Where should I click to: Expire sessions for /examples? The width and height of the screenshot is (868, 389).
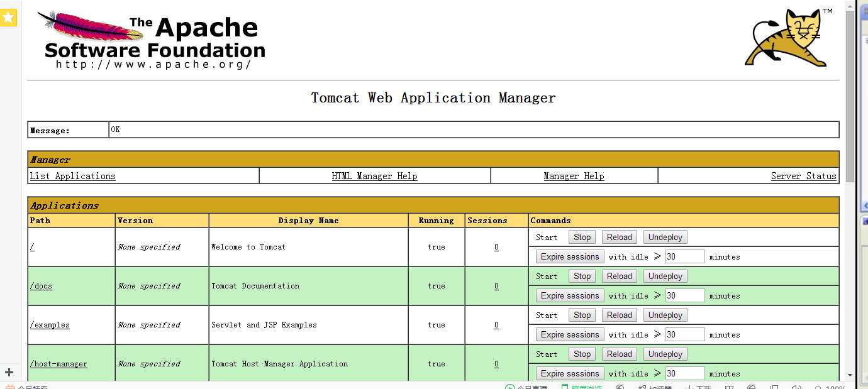(x=570, y=334)
